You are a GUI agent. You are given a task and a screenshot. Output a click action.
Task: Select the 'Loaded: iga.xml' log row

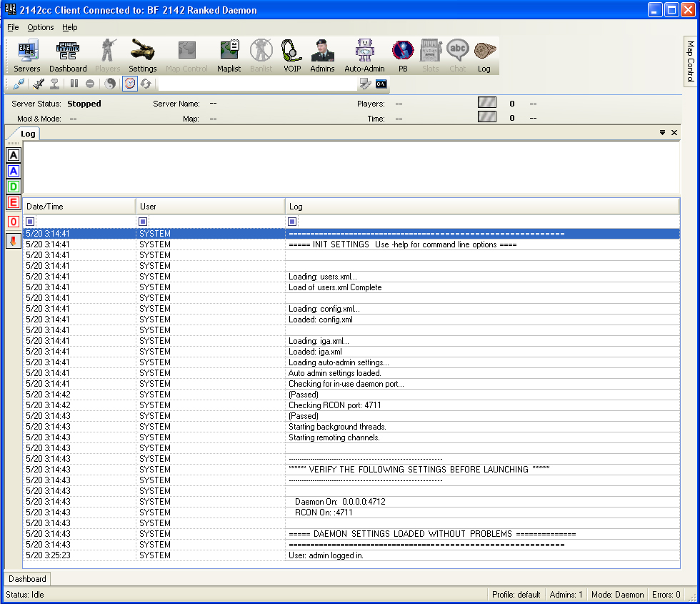pyautogui.click(x=351, y=352)
